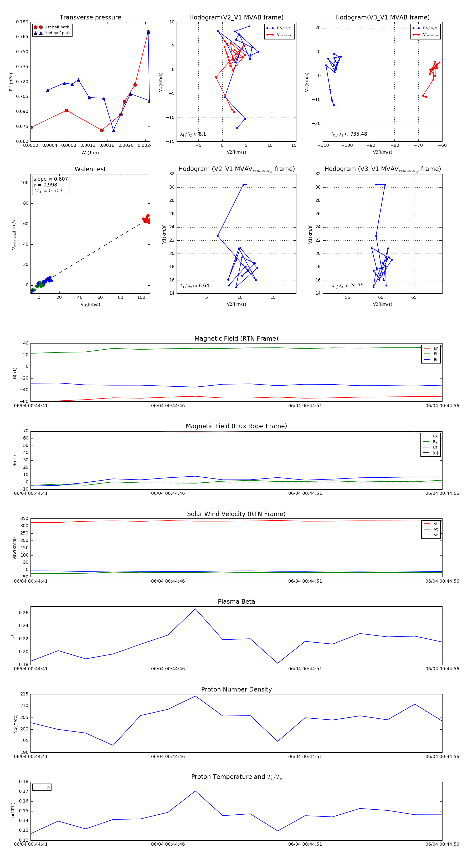Select the "M_A = 0.607" annotation
473x868 pixels.
(x=48, y=191)
